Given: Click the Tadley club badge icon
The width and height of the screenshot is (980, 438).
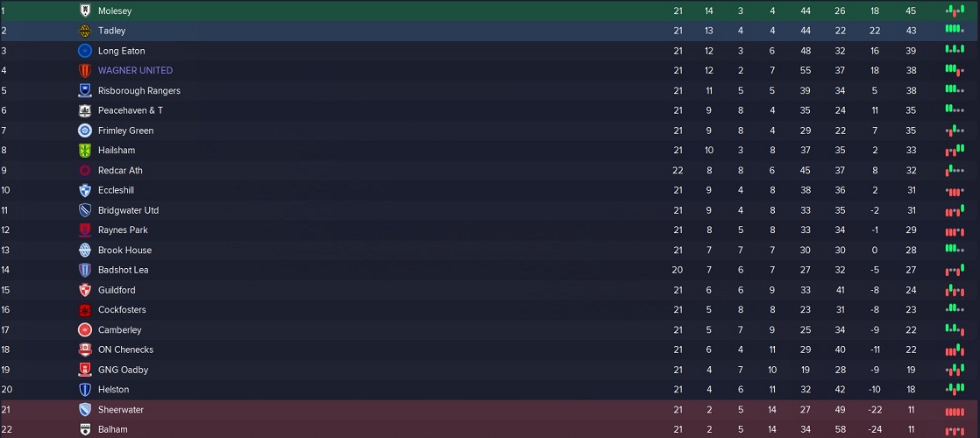Looking at the screenshot, I should (85, 31).
